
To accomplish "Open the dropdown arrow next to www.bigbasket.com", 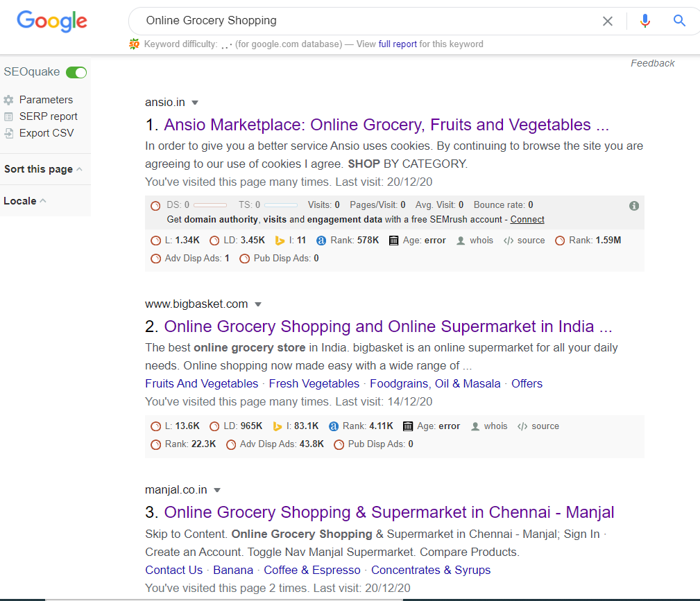I will pos(257,304).
